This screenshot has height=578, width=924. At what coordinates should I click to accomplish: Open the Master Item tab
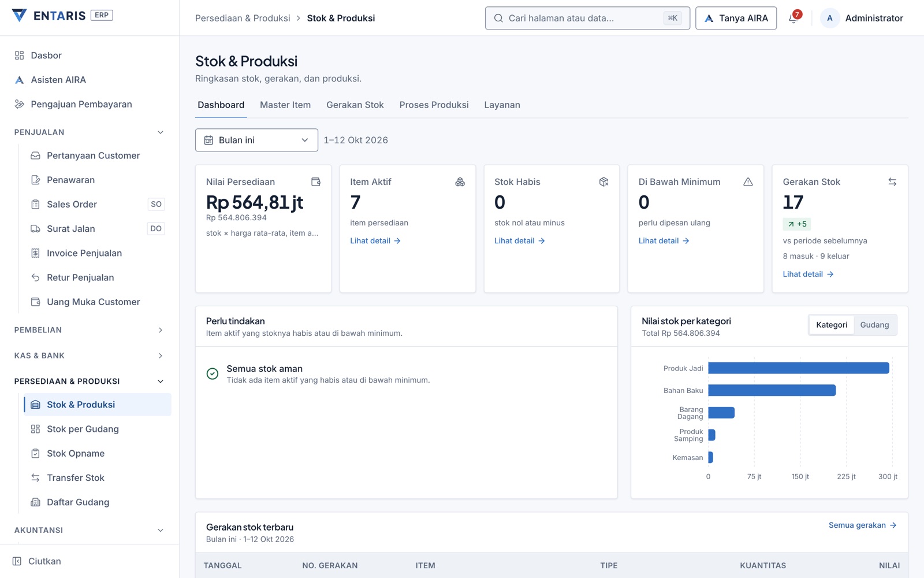285,105
